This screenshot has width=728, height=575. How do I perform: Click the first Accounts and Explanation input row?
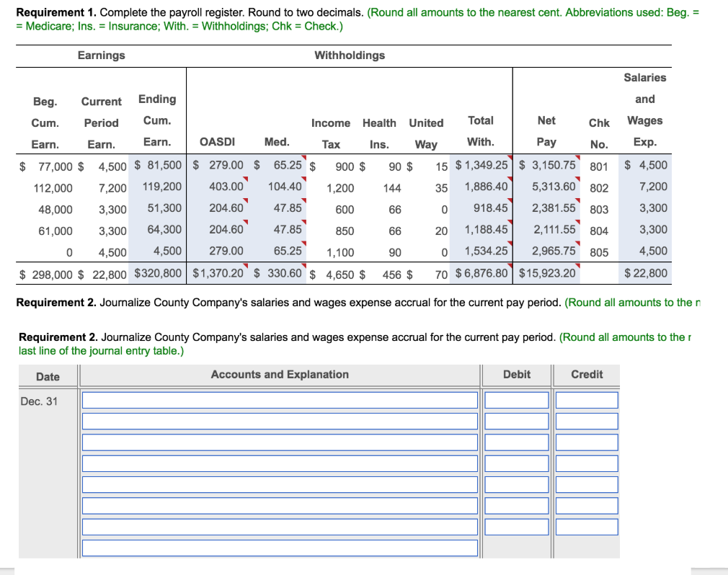tap(281, 400)
